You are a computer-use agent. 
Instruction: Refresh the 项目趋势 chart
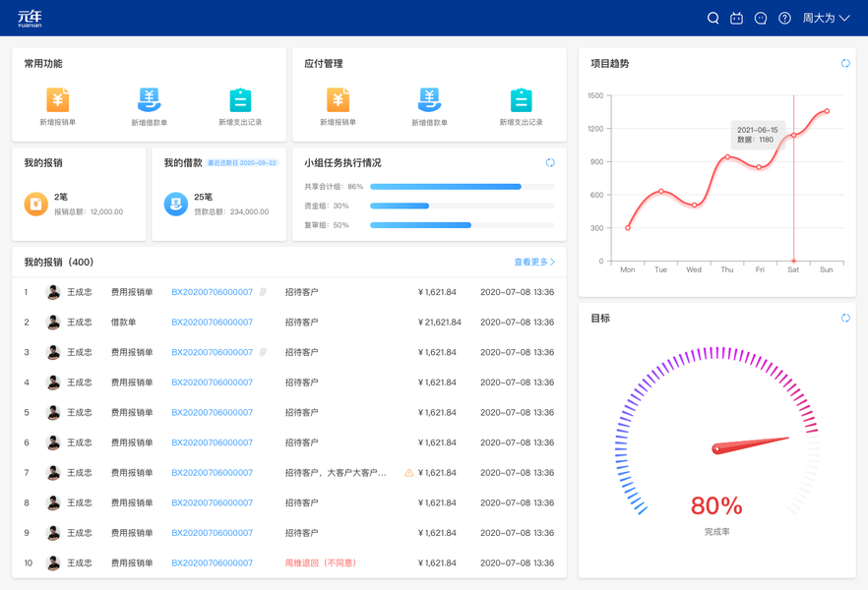point(845,64)
